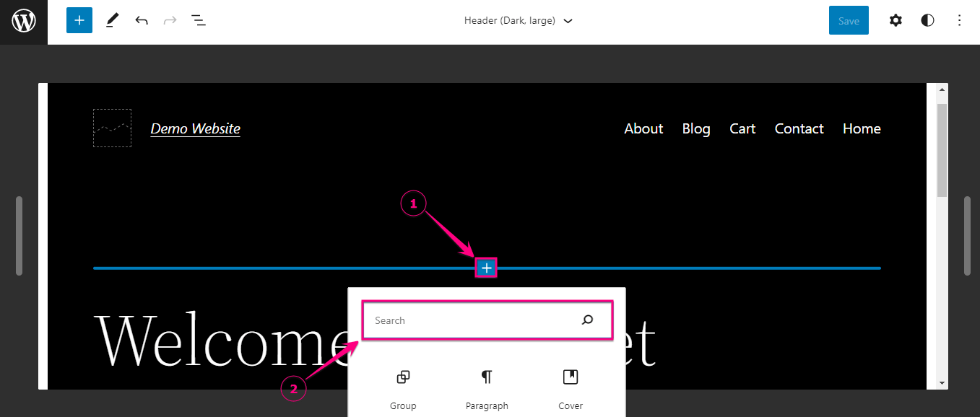Click the Demo Website site title link
The image size is (980, 417).
coord(195,128)
